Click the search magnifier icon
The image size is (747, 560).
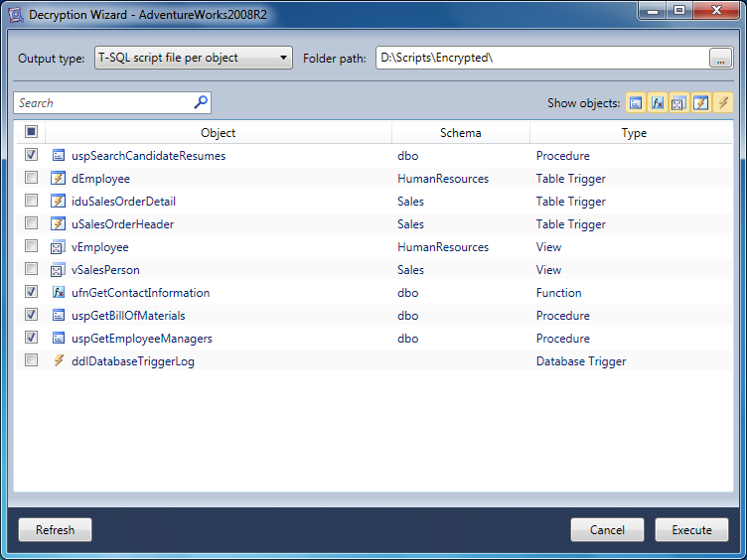[x=201, y=102]
